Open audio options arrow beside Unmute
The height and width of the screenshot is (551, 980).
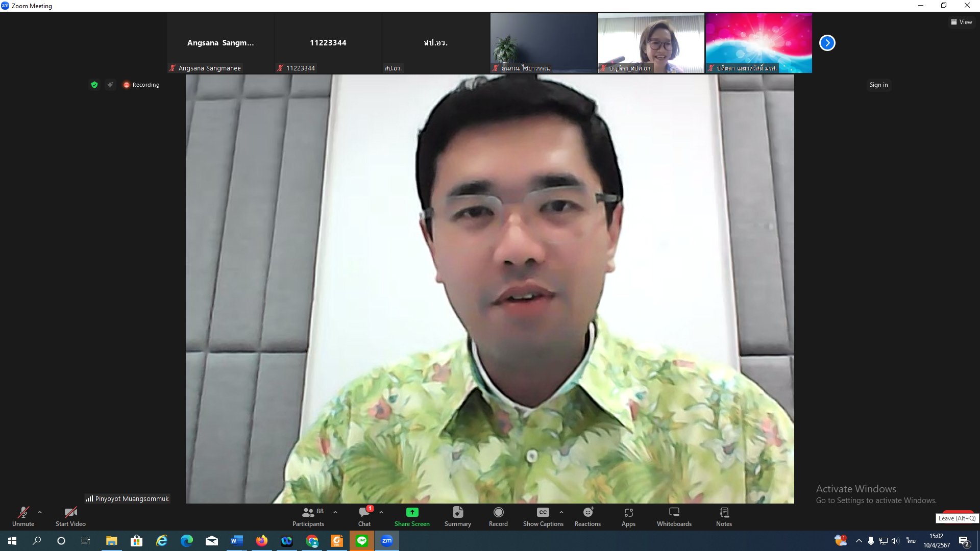coord(40,512)
